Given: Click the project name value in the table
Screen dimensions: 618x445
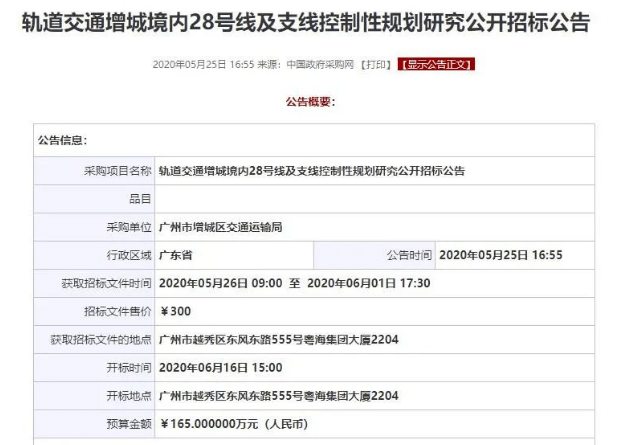Looking at the screenshot, I should coord(312,171).
